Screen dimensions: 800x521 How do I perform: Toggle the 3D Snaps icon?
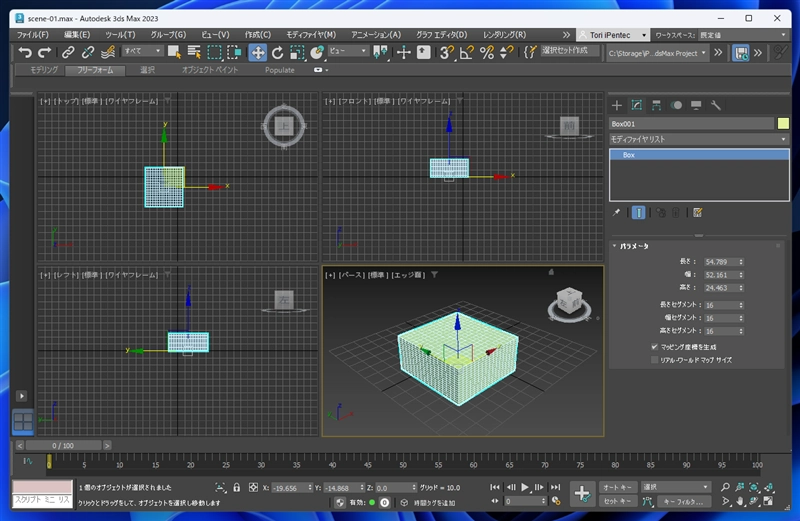coord(447,52)
